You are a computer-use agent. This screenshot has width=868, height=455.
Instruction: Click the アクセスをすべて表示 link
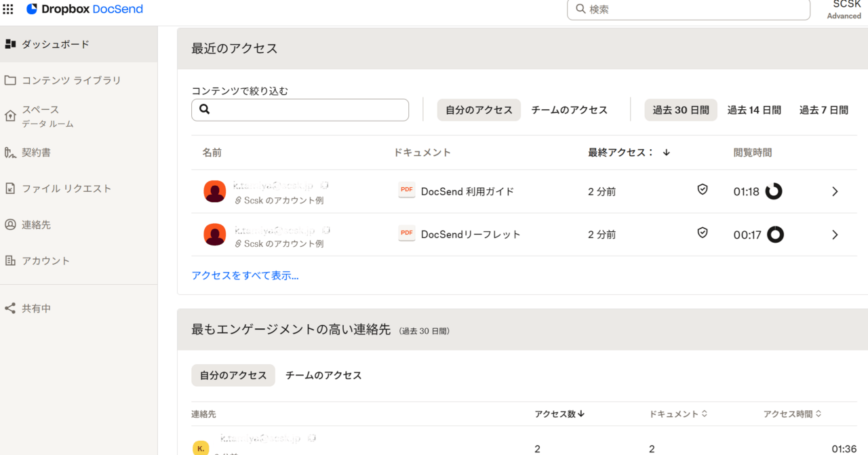coord(245,275)
